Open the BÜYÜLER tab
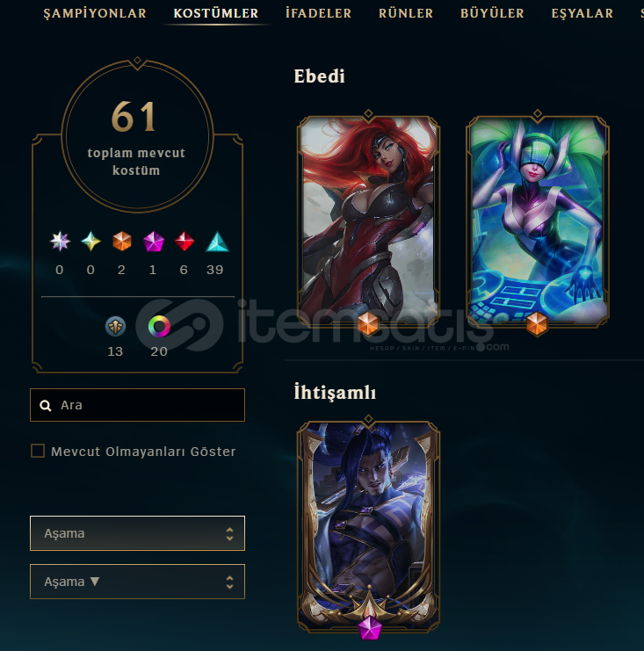This screenshot has width=644, height=651. point(492,13)
